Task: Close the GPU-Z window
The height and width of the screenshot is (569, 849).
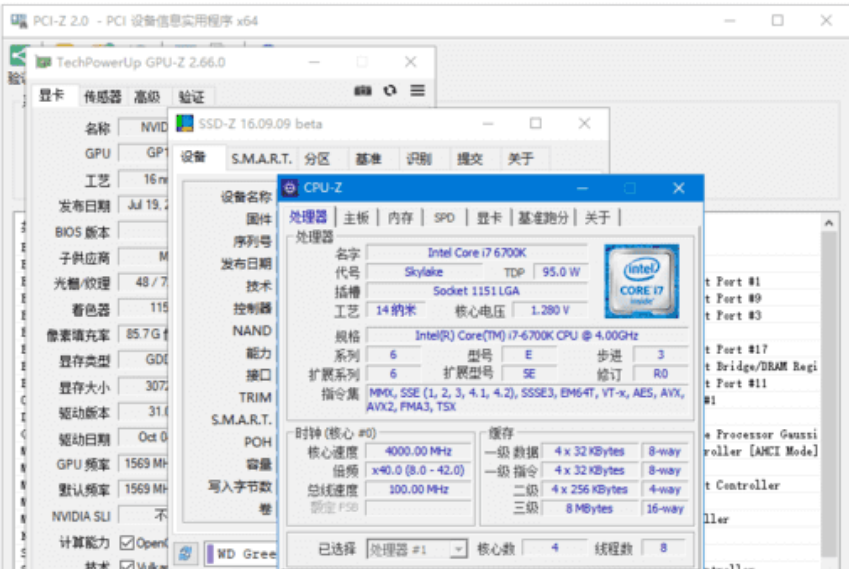Action: click(410, 62)
